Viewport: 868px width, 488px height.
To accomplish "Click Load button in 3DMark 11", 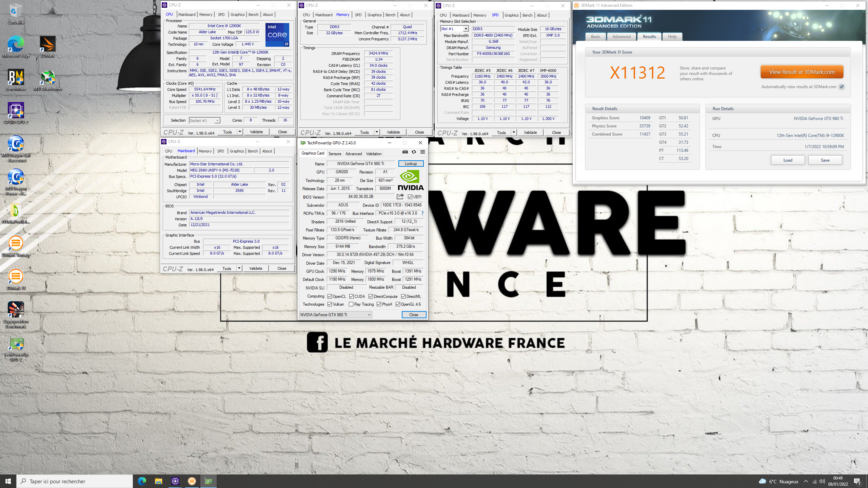I will coord(788,160).
